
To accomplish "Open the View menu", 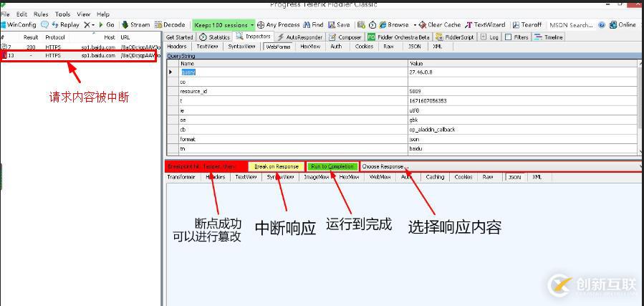I will (x=83, y=14).
